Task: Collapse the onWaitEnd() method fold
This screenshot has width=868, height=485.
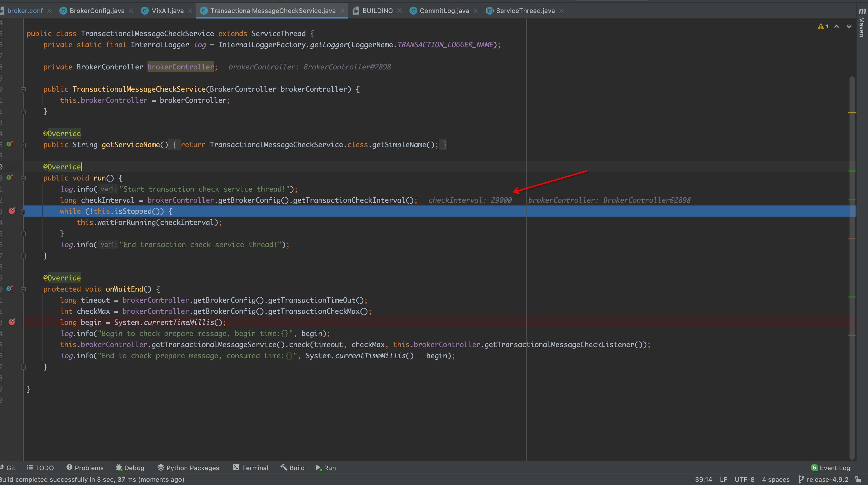Action: pyautogui.click(x=23, y=289)
